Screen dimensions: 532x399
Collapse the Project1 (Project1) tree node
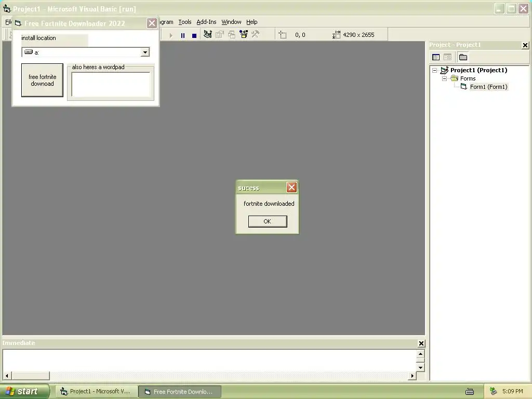tap(435, 70)
